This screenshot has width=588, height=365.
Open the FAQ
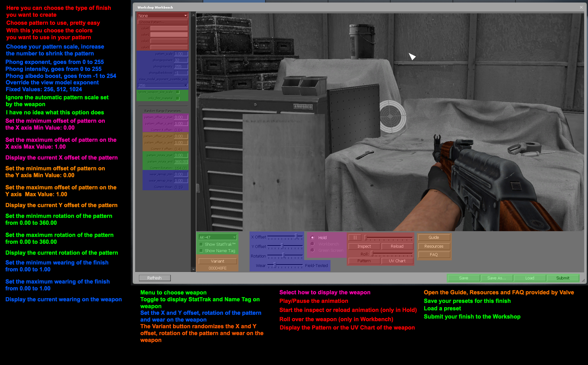pos(434,255)
